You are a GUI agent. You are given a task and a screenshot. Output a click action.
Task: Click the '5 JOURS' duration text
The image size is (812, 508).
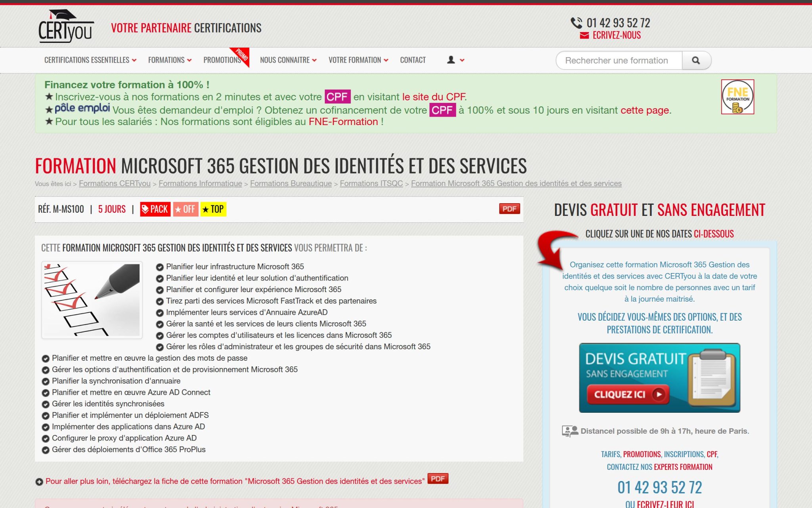[x=112, y=209]
